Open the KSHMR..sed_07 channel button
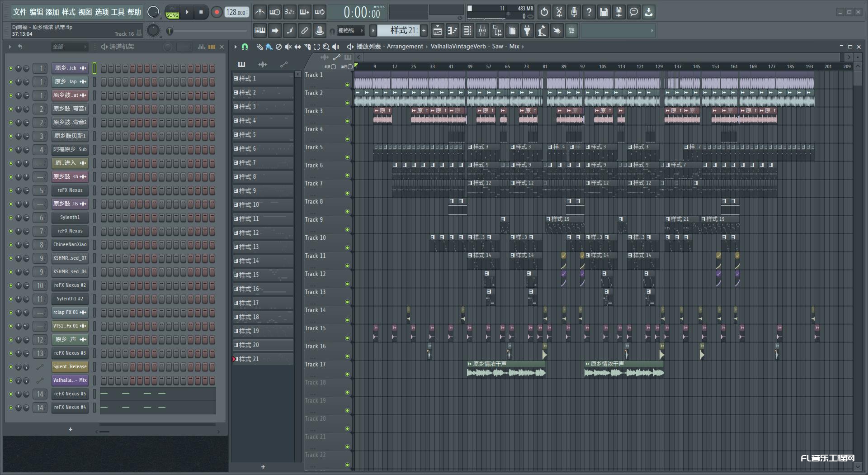 click(x=70, y=258)
